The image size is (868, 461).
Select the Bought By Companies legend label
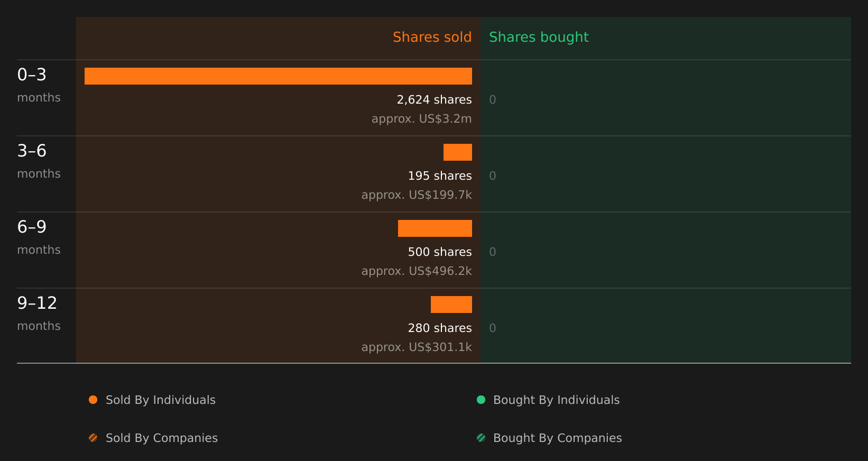[x=557, y=438]
